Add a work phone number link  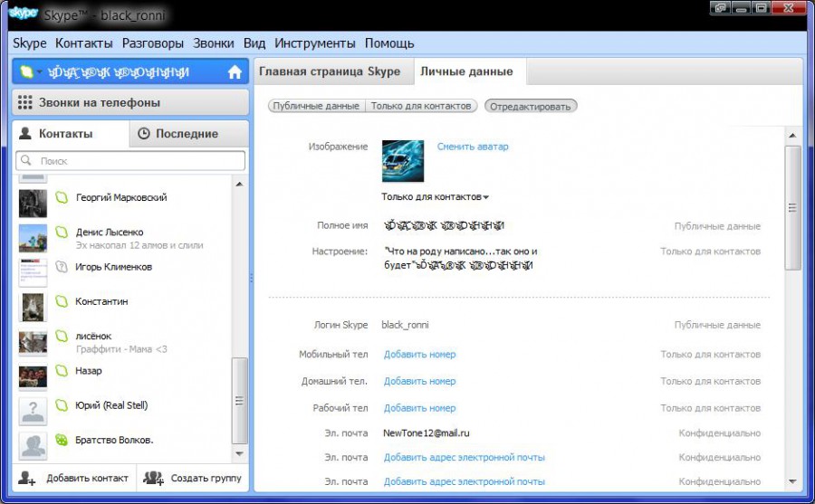point(419,408)
